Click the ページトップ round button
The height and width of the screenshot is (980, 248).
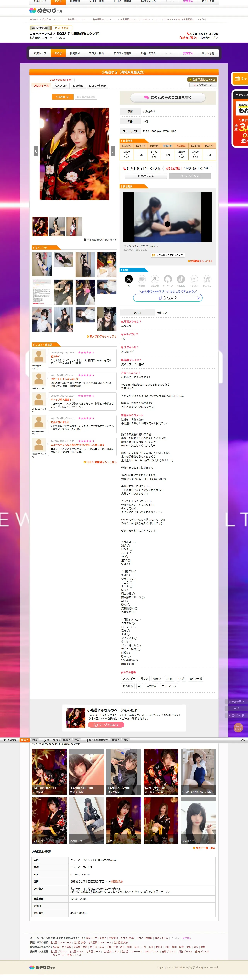pyautogui.click(x=238, y=727)
